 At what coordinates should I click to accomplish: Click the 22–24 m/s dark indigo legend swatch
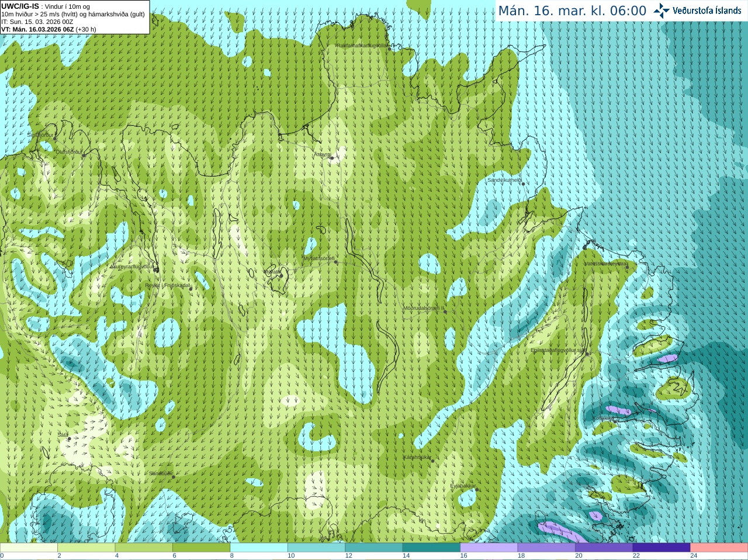point(662,548)
